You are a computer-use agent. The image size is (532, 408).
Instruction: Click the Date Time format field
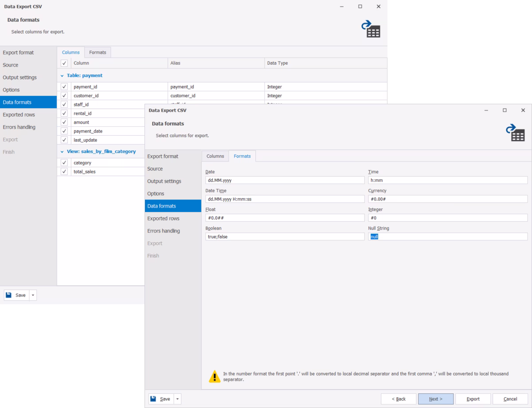pyautogui.click(x=285, y=199)
